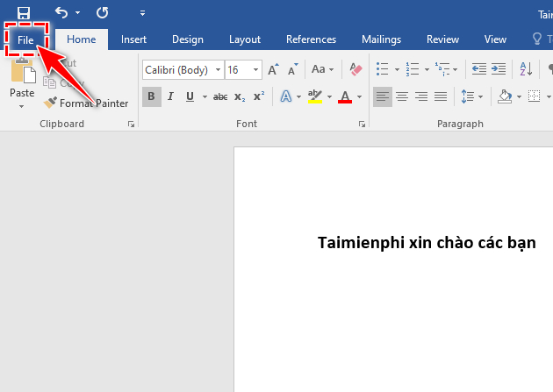
Task: Apply a numbered list
Action: click(x=413, y=69)
